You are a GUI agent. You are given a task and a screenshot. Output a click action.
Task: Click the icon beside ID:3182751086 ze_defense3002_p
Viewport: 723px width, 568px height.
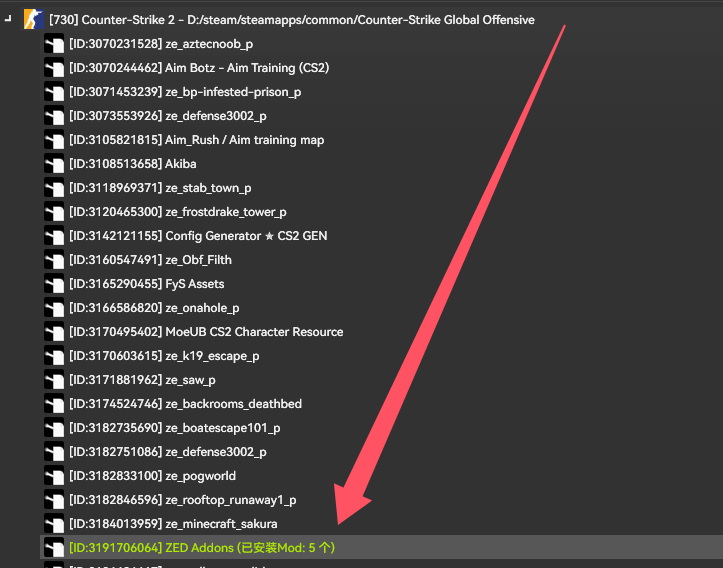point(54,451)
